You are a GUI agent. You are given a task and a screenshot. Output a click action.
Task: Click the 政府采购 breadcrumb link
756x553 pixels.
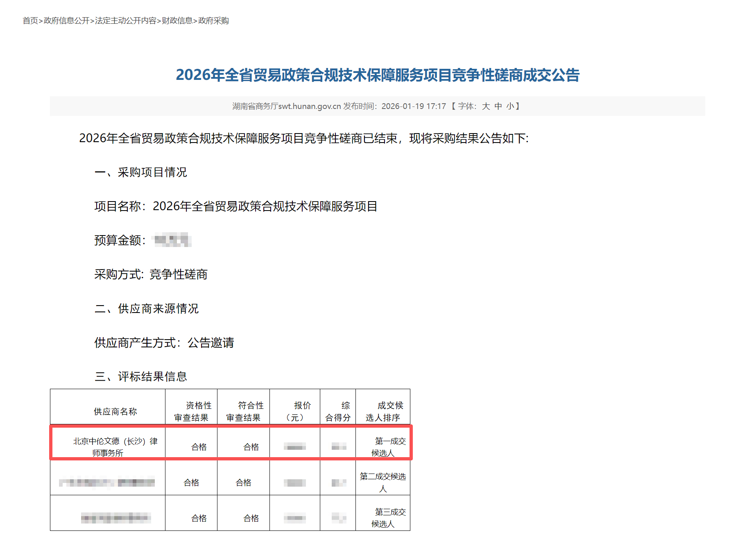pos(213,20)
